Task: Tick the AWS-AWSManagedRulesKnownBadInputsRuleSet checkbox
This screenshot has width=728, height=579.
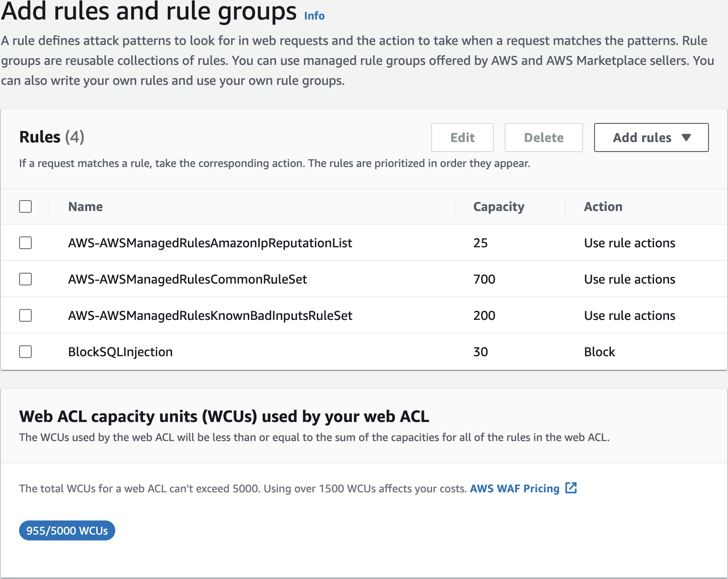Action: click(25, 315)
